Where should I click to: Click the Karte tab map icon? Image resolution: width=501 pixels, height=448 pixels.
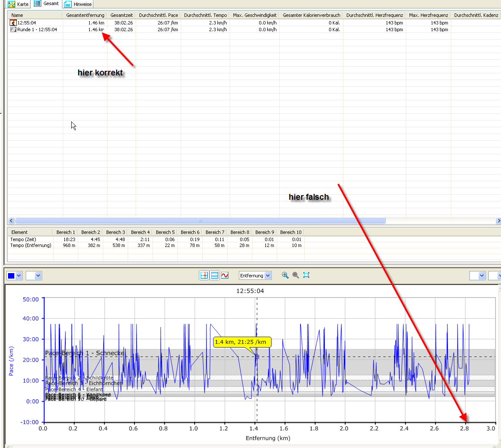click(11, 4)
